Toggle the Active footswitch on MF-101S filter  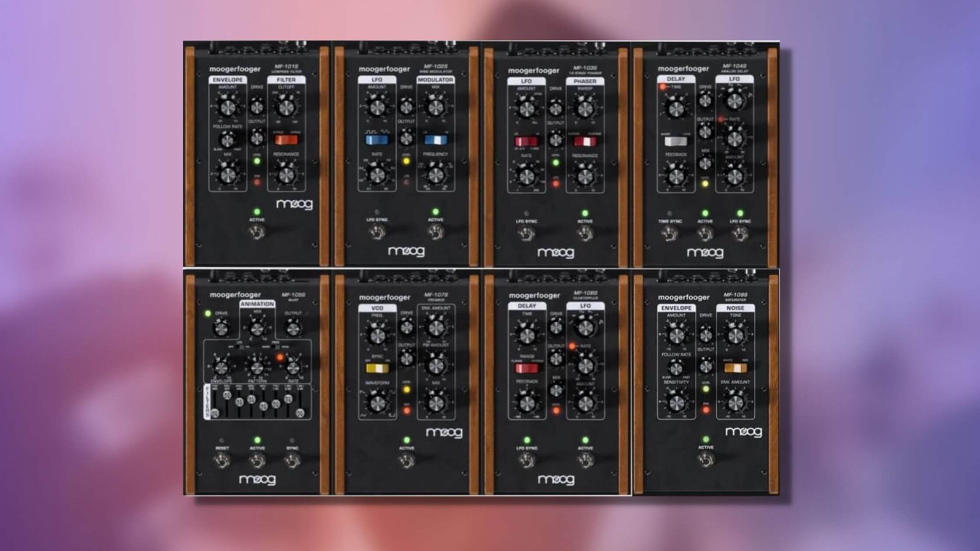tap(257, 233)
